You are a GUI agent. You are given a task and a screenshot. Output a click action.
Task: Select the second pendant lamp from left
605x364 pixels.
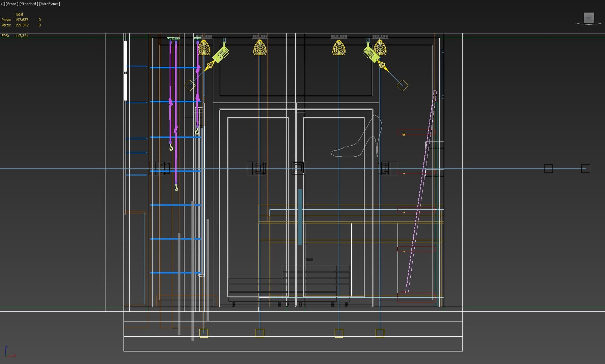tap(260, 48)
